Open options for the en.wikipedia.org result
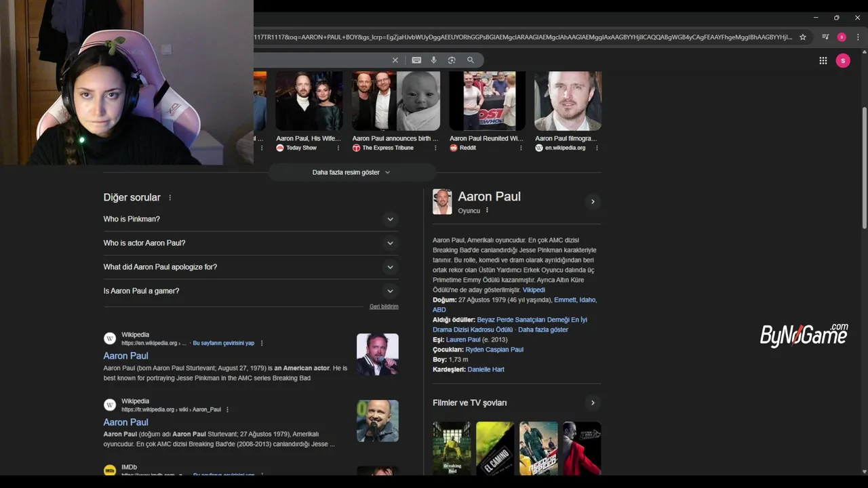Image resolution: width=868 pixels, height=488 pixels. (262, 344)
